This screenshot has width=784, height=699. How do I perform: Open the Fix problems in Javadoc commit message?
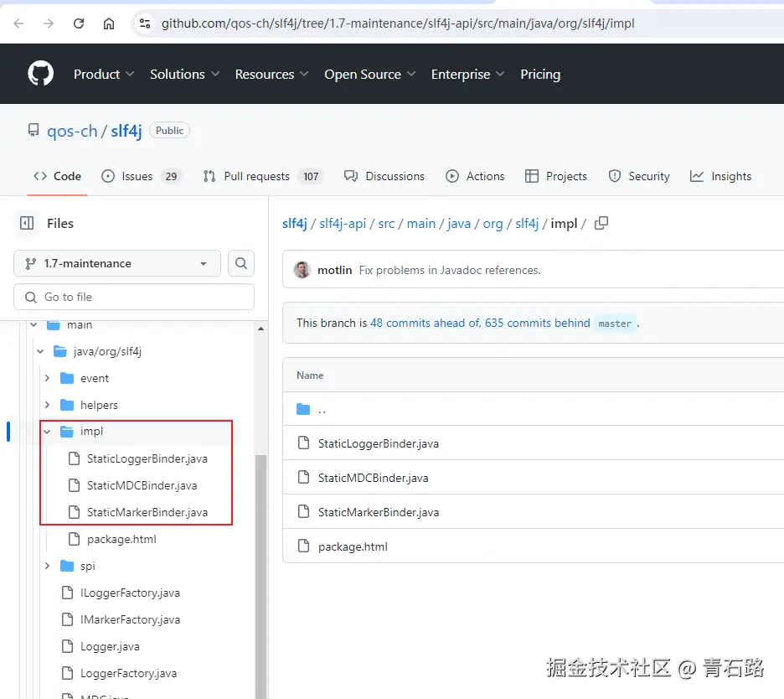(450, 270)
